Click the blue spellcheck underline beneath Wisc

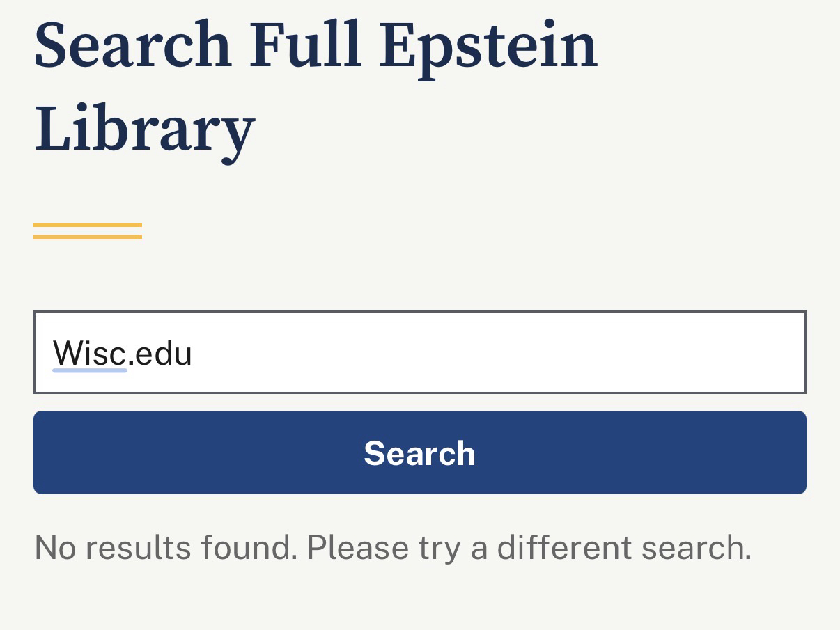(89, 370)
